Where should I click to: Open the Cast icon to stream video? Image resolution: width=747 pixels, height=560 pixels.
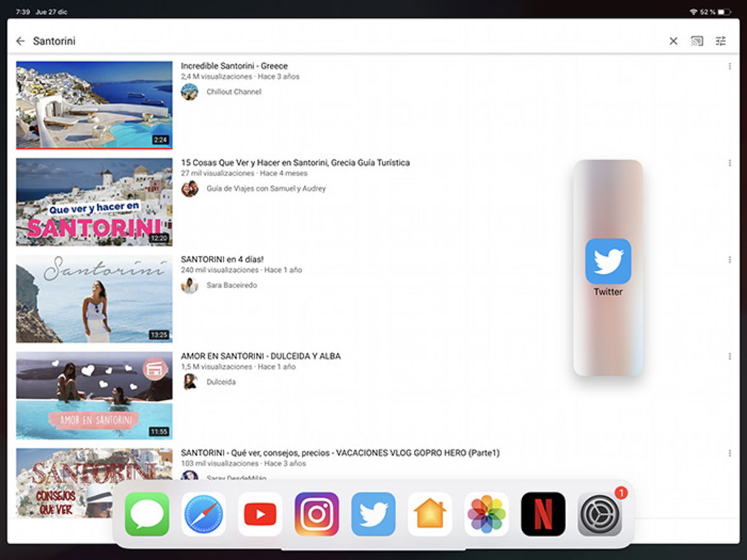697,40
